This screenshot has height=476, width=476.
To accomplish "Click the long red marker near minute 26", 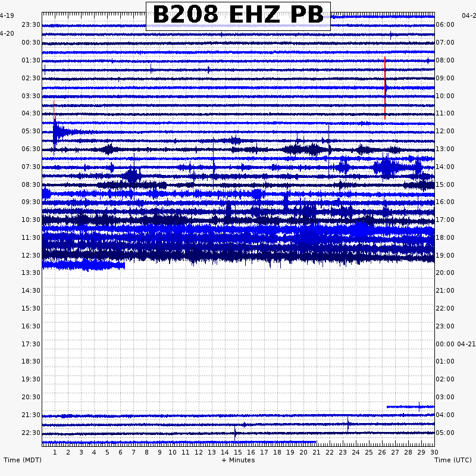I will pos(385,88).
